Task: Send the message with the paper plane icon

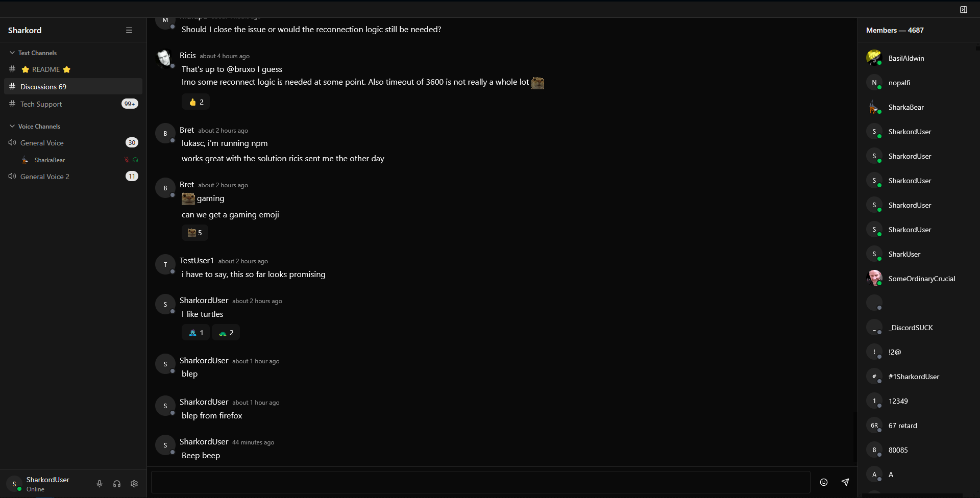Action: (x=846, y=482)
